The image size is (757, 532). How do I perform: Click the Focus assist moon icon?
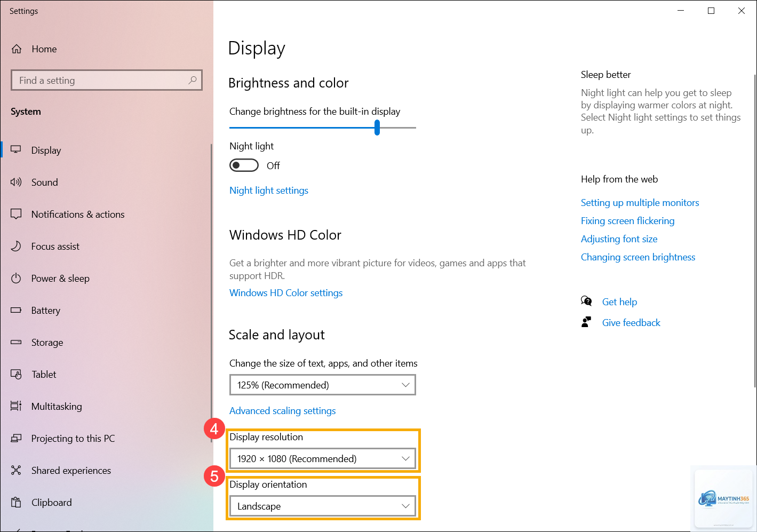[16, 246]
